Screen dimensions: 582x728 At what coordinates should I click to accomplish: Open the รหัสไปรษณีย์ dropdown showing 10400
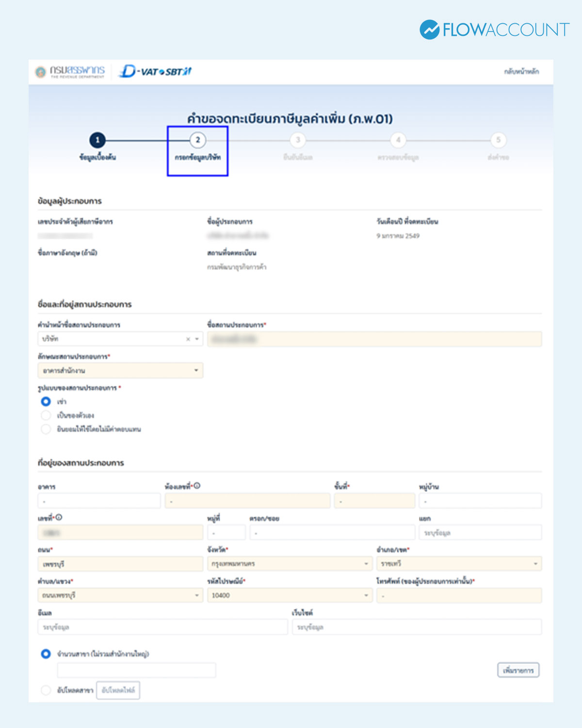click(290, 595)
